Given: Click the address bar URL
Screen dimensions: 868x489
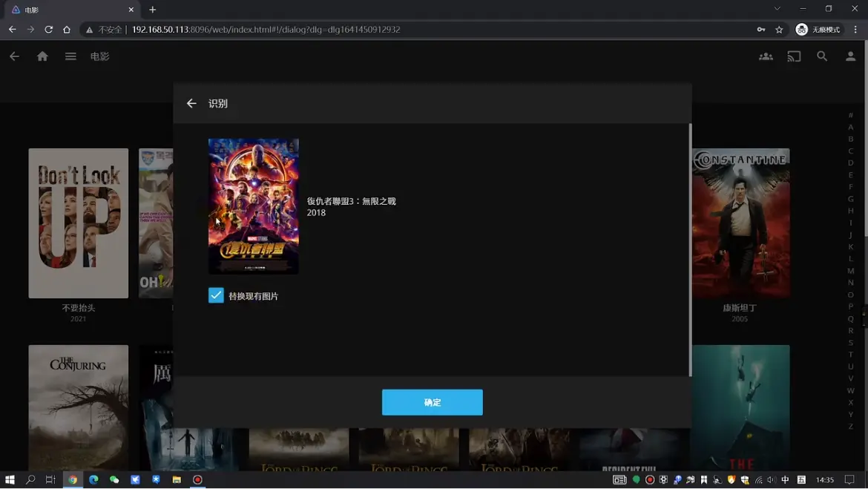Looking at the screenshot, I should coord(266,30).
